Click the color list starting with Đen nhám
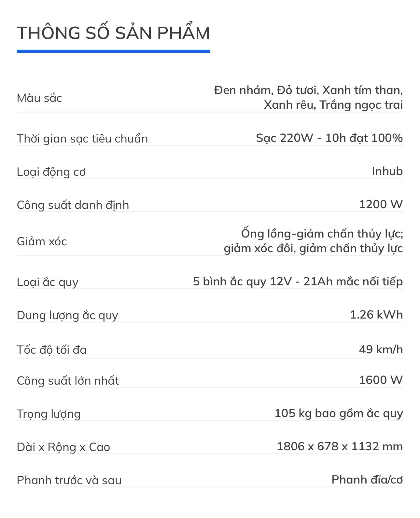 [308, 97]
